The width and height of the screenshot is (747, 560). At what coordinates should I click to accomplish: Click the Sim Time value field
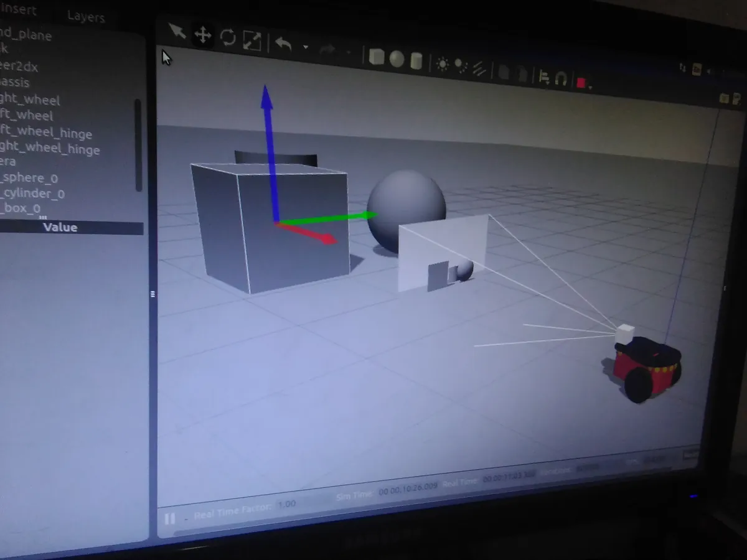tap(408, 488)
